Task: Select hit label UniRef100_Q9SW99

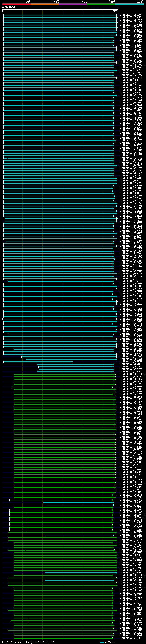Action: pos(131,95)
